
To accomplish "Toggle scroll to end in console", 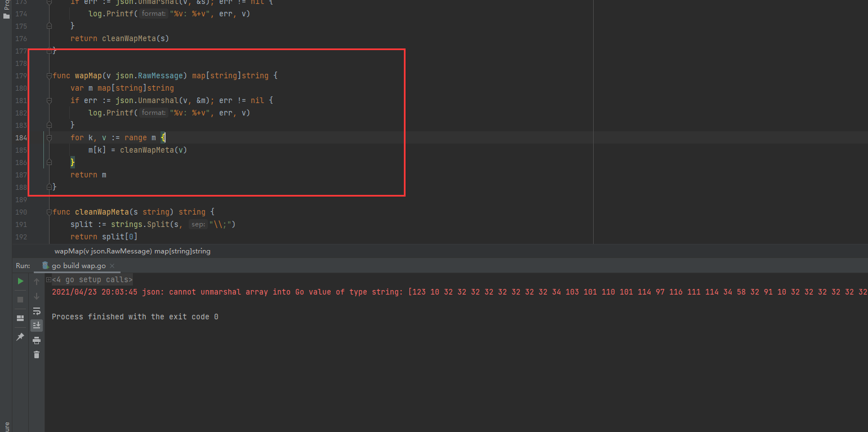I will tap(37, 325).
